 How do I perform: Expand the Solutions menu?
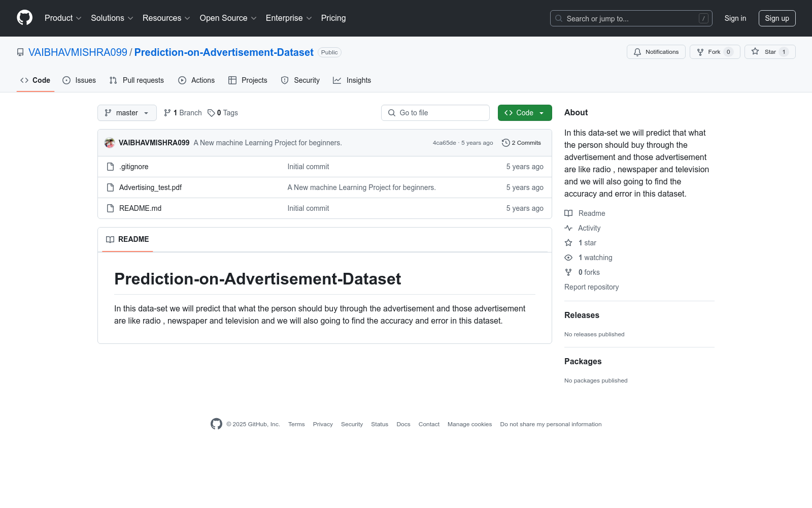pos(112,18)
